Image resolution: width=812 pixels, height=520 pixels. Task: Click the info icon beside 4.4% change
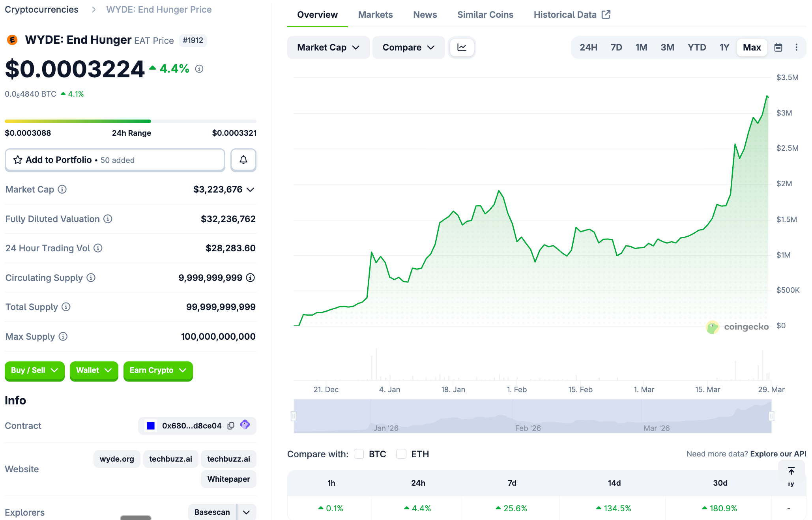point(199,69)
